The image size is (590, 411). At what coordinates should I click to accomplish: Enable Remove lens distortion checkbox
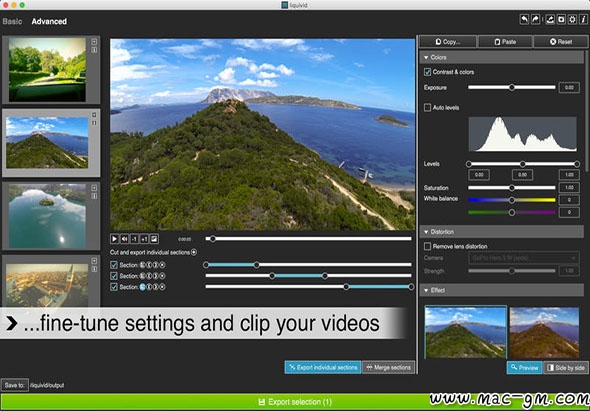(x=427, y=246)
